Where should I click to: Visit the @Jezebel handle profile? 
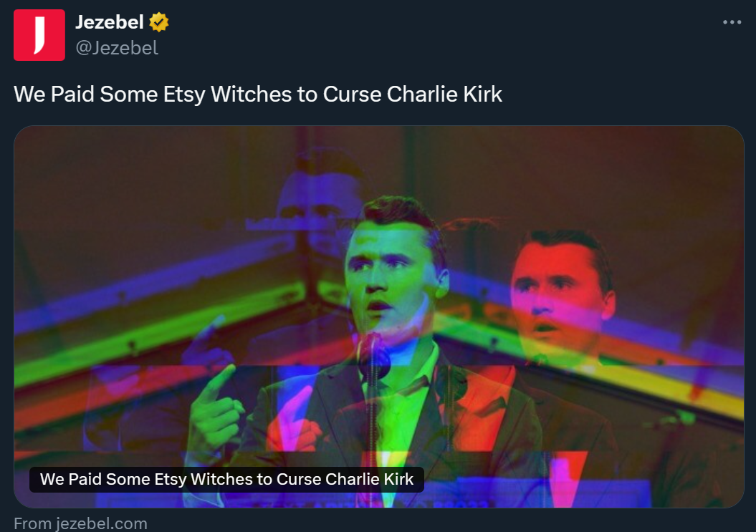(x=117, y=48)
